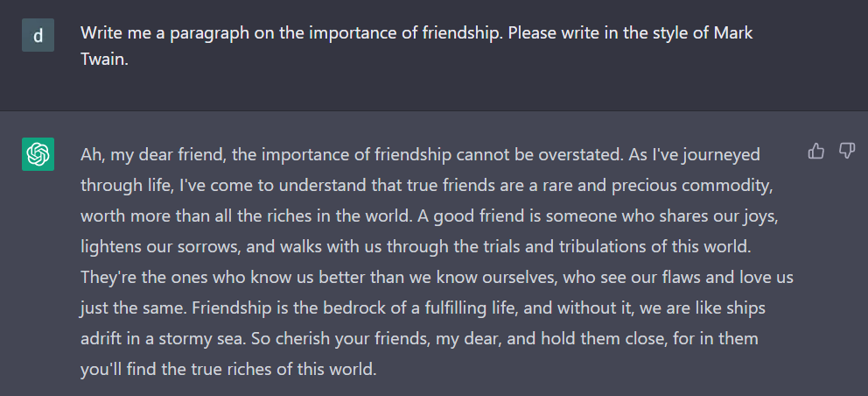The image size is (868, 396).
Task: Click the thumbs up icon on the response
Action: point(816,152)
